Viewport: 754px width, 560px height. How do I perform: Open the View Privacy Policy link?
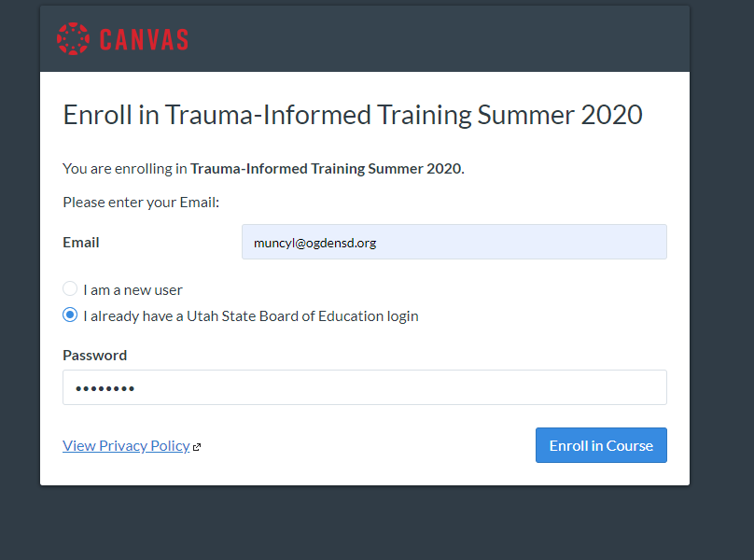[x=126, y=445]
